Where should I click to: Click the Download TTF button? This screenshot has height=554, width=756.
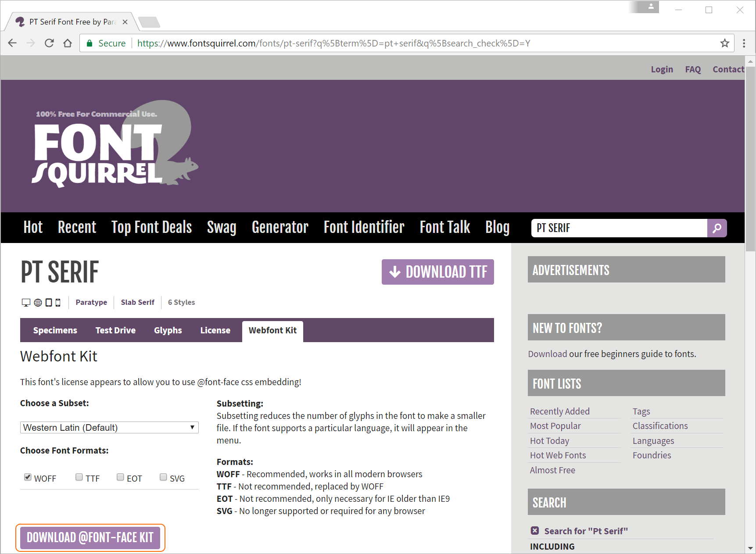(x=438, y=272)
